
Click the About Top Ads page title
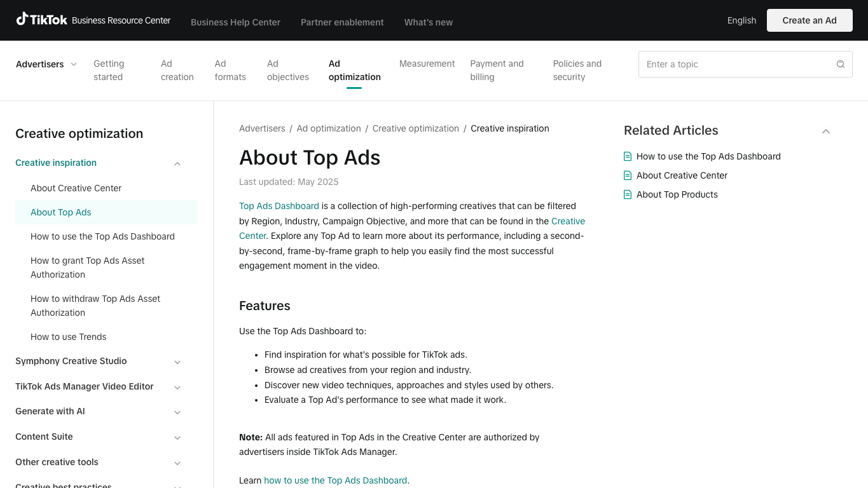(x=310, y=158)
